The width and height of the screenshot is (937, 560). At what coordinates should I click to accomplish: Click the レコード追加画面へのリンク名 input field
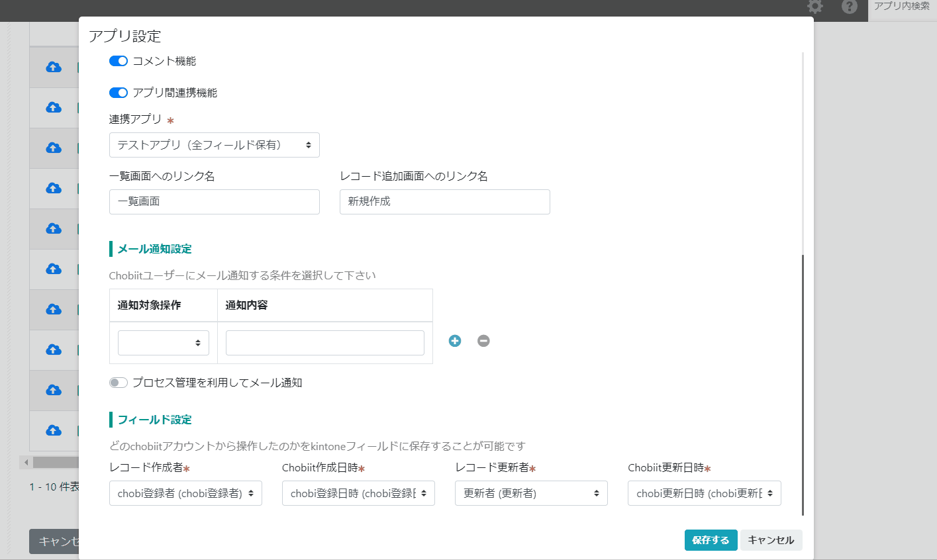click(x=444, y=202)
